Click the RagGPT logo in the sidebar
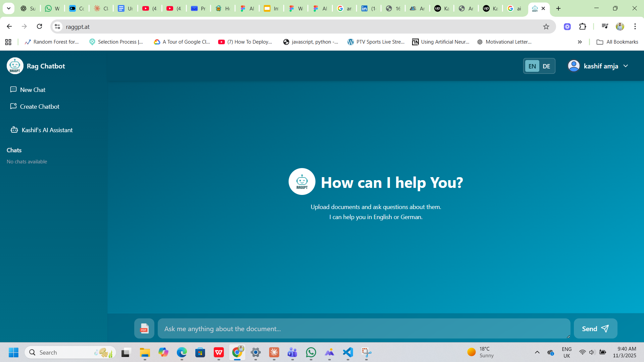Screen dimensions: 644x362 coord(15,66)
